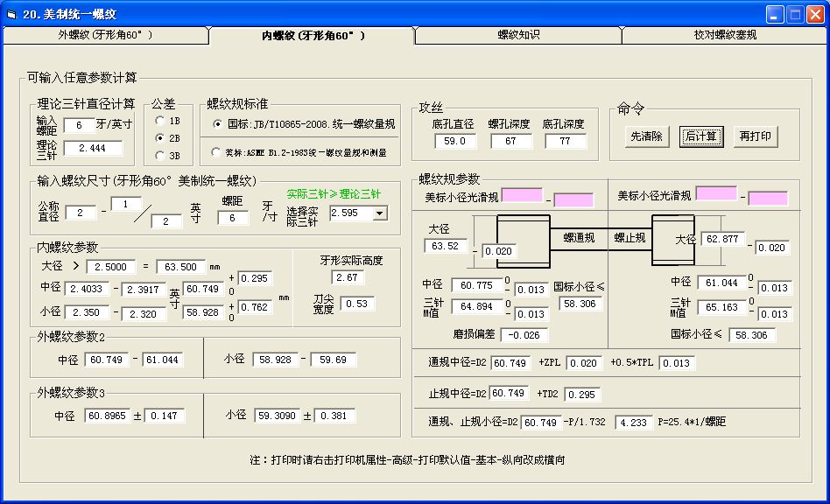Click the 底孔深度 field 77

tap(566, 141)
